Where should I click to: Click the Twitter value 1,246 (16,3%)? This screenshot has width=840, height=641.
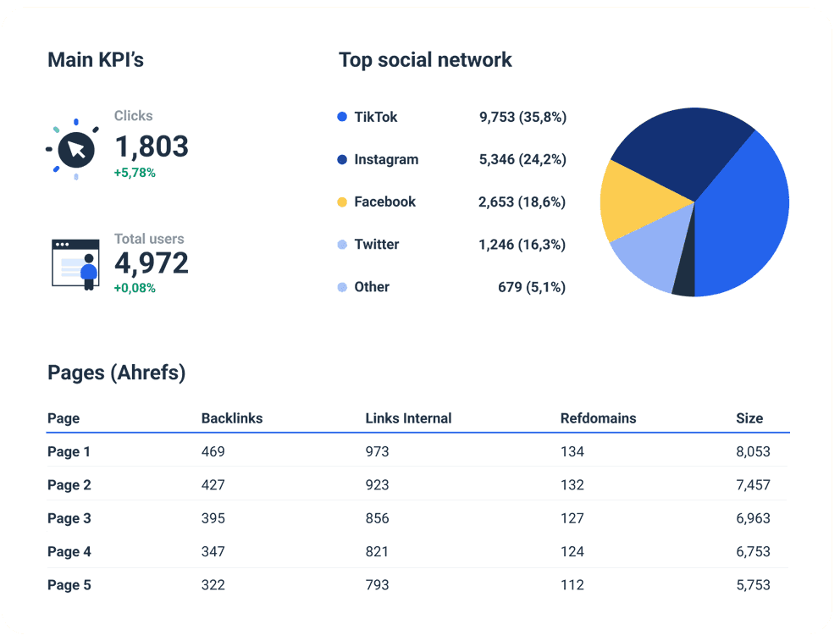pos(522,245)
